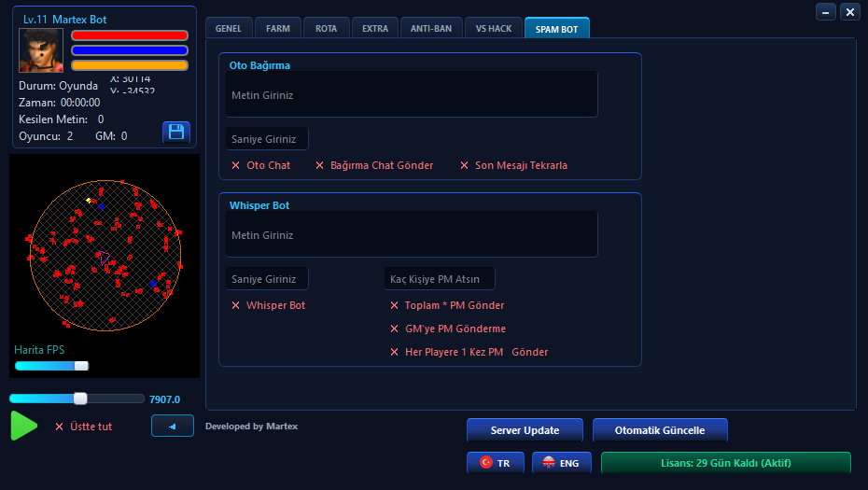Enable Bağırma Chat Gönder option
868x490 pixels.
(374, 165)
